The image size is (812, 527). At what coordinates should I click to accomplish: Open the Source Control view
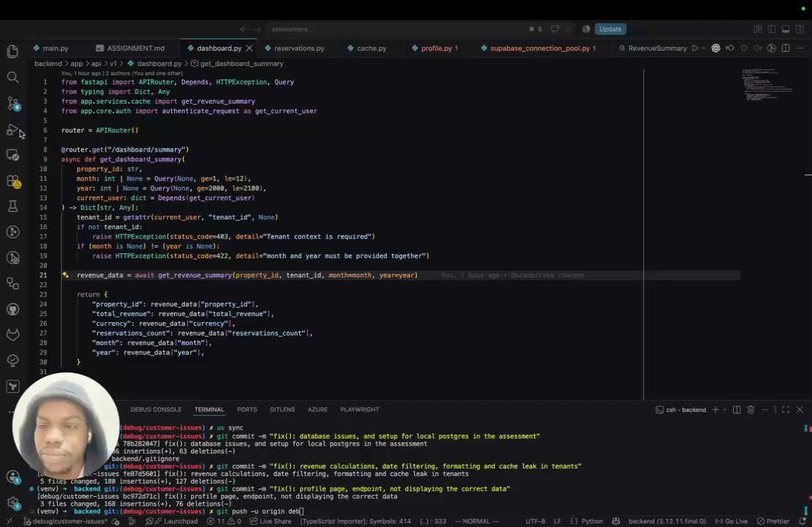[x=13, y=103]
